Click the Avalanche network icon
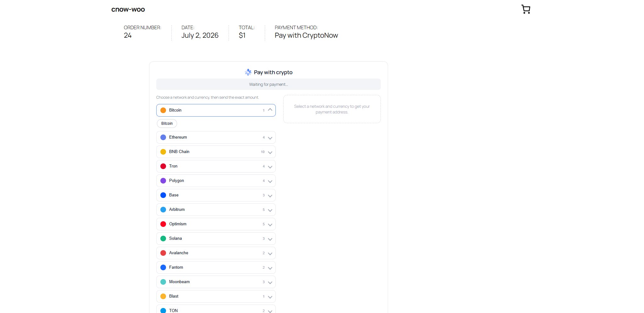The image size is (644, 313). 163,253
